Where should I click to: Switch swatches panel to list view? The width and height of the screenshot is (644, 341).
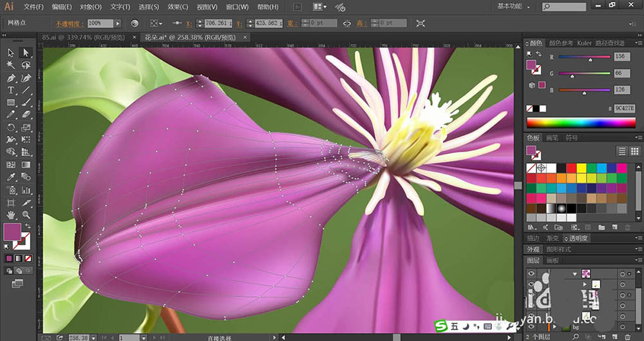click(x=623, y=151)
